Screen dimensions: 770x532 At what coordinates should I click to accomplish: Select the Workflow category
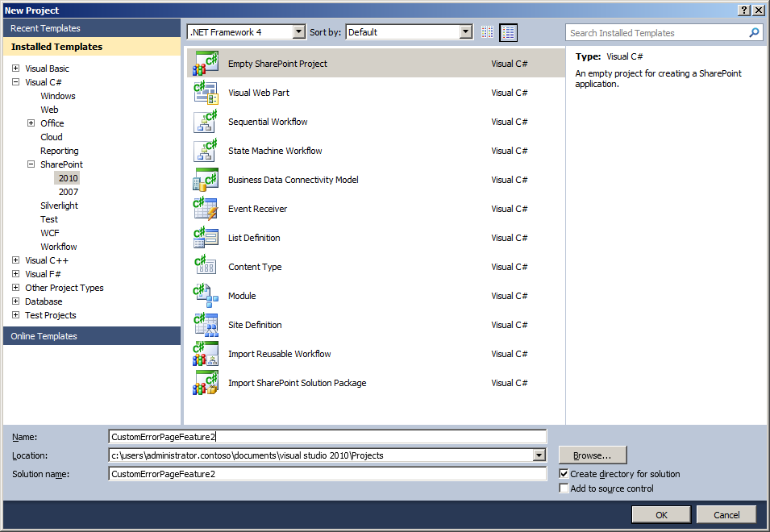(x=58, y=247)
